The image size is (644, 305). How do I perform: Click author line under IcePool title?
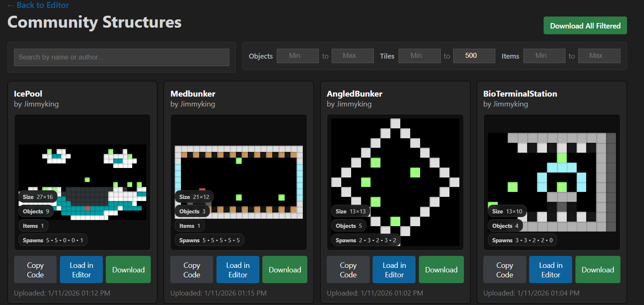coord(36,104)
